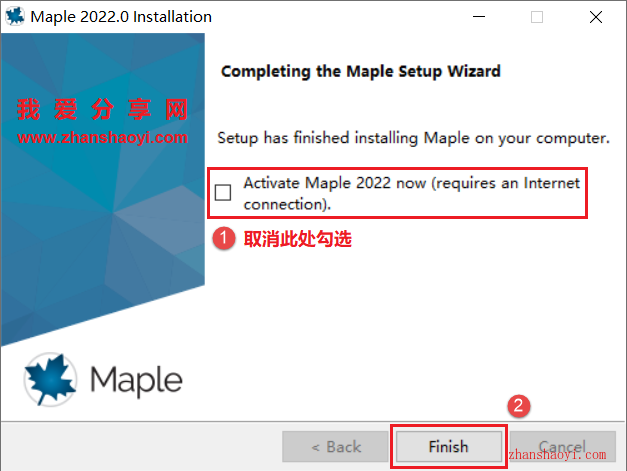
Task: Click the red 我爱分享网 watermark text
Action: (x=102, y=109)
